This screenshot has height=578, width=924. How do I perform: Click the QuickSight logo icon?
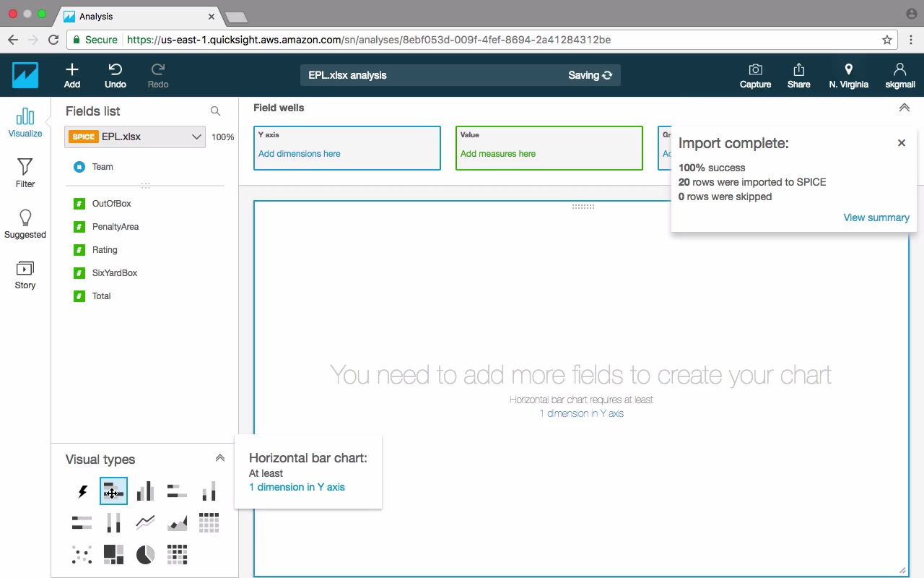pyautogui.click(x=25, y=75)
